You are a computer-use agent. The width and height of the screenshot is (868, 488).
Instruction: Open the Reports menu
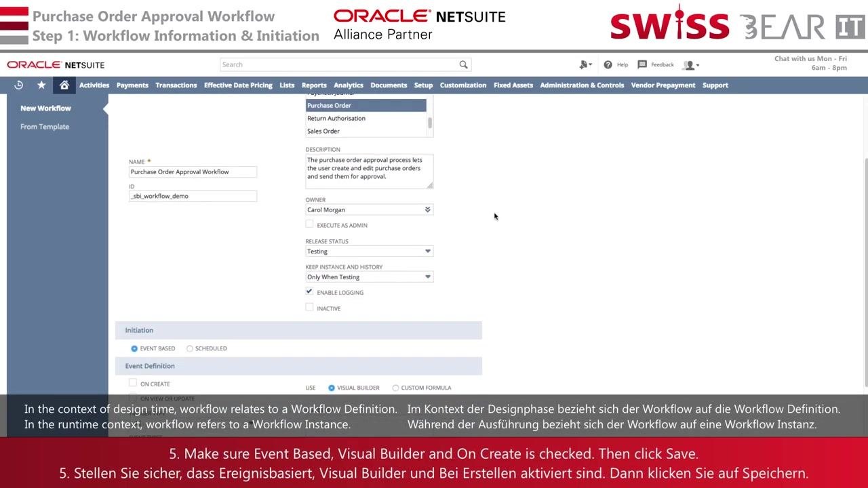tap(314, 85)
